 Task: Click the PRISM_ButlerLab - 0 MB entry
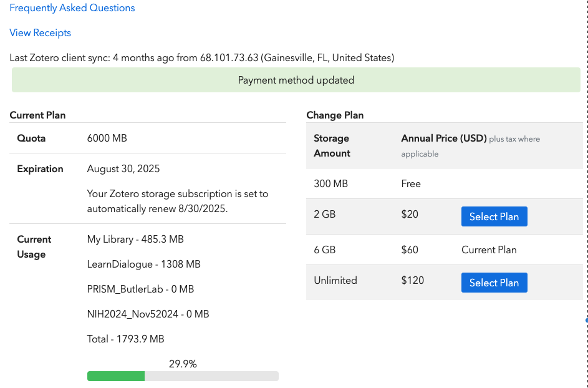pos(140,289)
